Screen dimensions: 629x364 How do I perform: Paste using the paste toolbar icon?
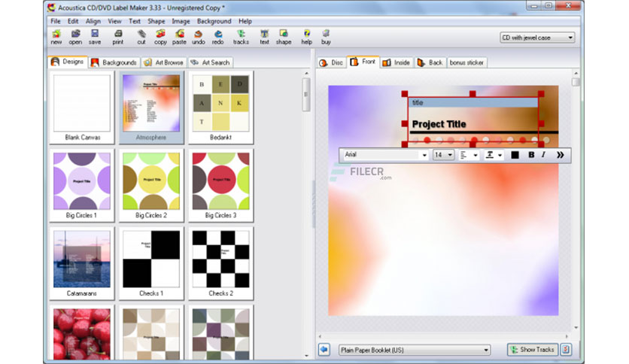[x=179, y=37]
